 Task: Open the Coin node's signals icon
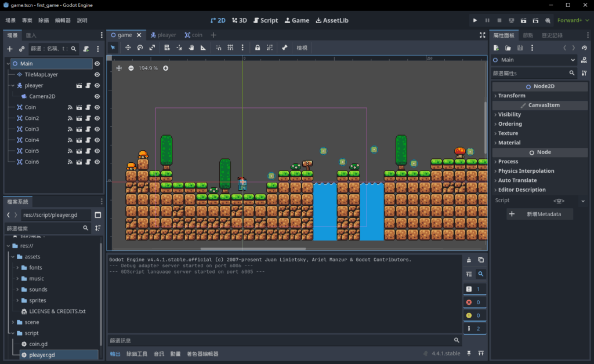[x=70, y=107]
